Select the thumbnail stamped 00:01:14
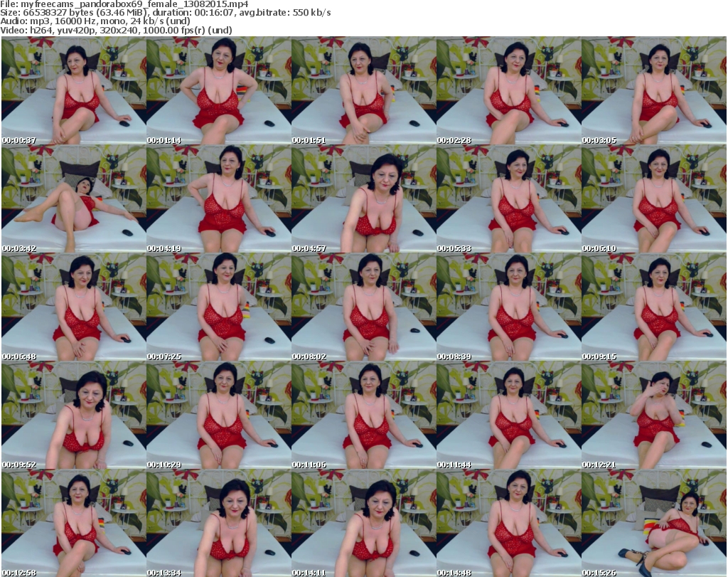Image resolution: width=728 pixels, height=577 pixels. click(x=219, y=90)
